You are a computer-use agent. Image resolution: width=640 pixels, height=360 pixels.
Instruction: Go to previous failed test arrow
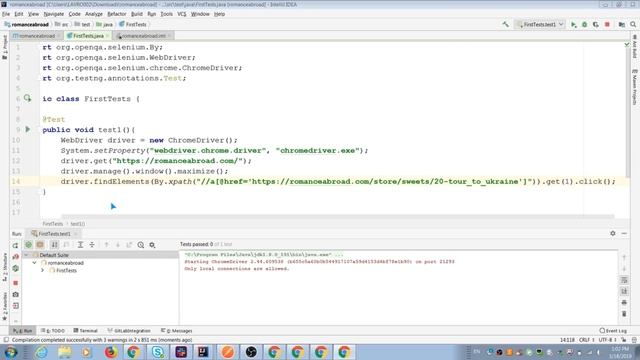click(x=106, y=245)
